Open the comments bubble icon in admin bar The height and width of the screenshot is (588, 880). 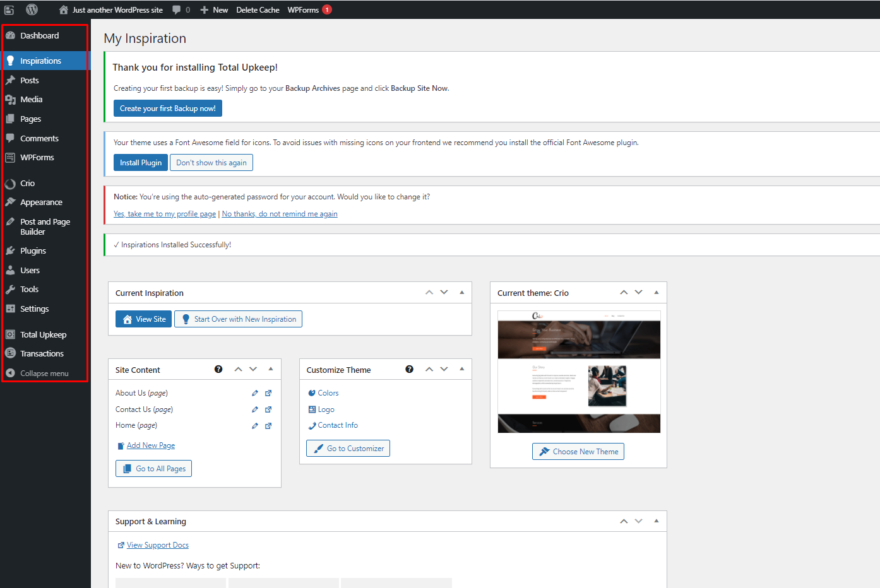[x=177, y=9]
